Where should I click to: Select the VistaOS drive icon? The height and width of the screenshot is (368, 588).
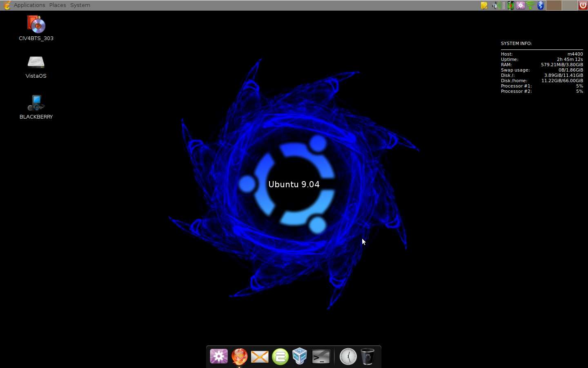point(36,62)
